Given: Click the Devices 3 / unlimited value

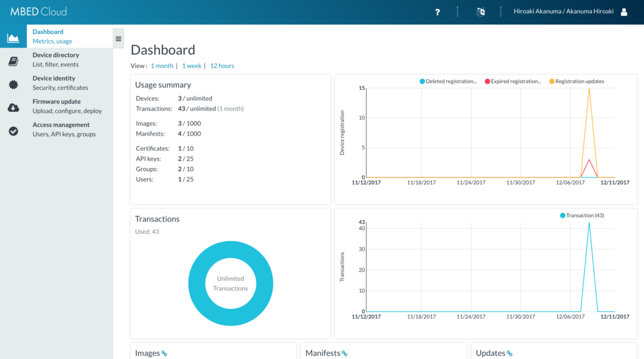Looking at the screenshot, I should click(195, 99).
